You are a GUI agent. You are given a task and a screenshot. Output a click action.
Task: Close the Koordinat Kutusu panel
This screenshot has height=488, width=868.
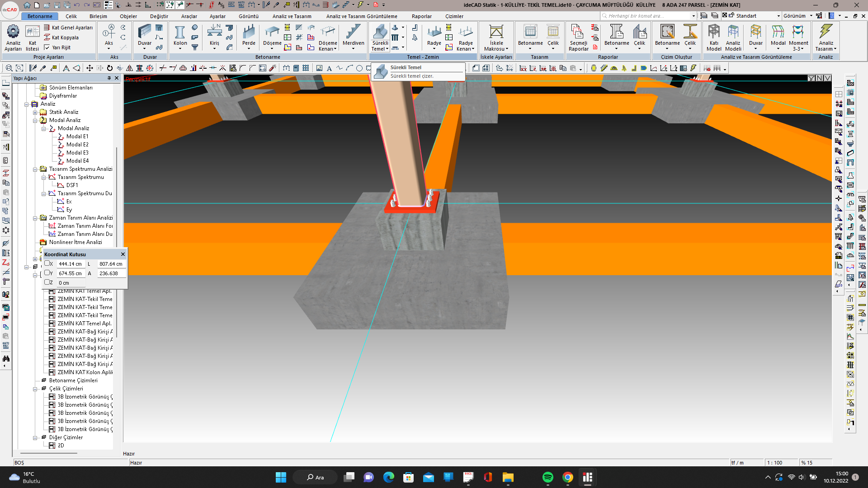(x=123, y=254)
